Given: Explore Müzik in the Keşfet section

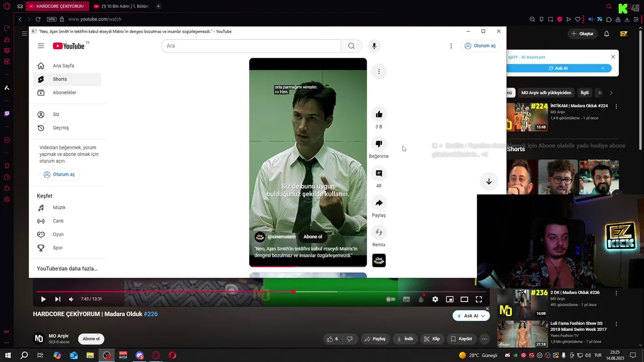Looking at the screenshot, I should tap(67, 208).
